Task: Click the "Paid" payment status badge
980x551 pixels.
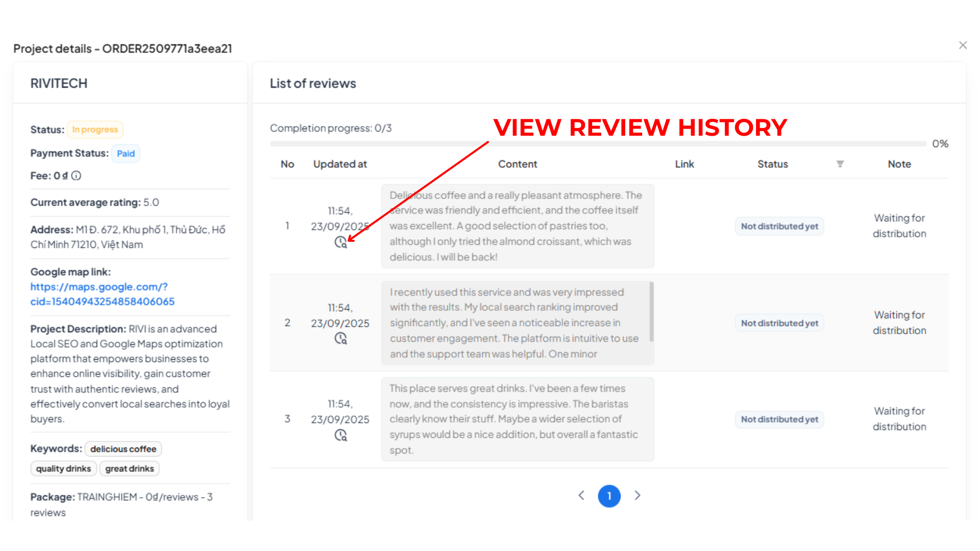Action: tap(126, 153)
